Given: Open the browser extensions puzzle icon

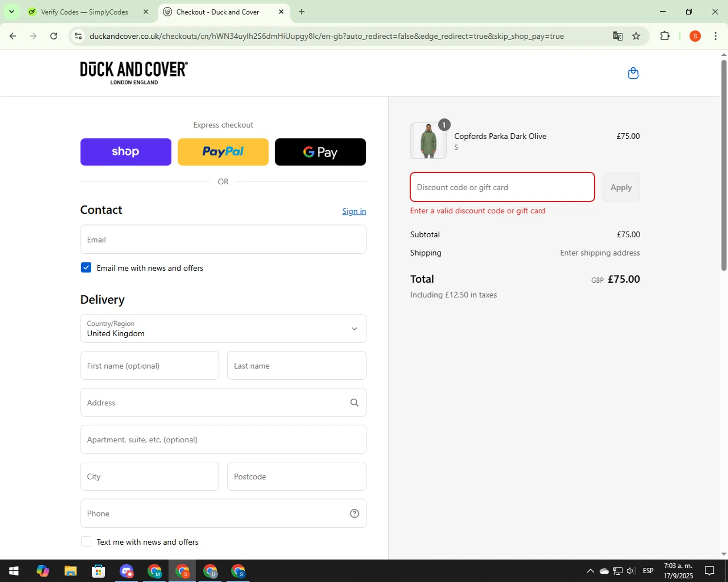Looking at the screenshot, I should (x=665, y=36).
